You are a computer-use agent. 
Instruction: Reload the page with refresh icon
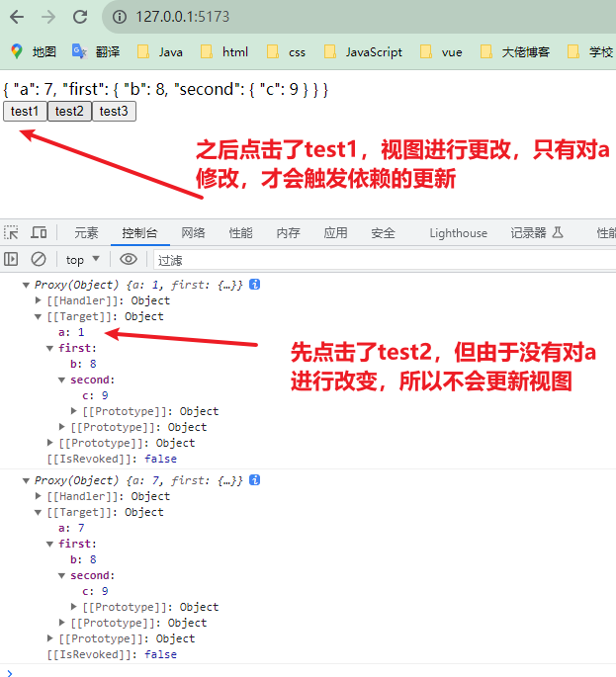(80, 17)
